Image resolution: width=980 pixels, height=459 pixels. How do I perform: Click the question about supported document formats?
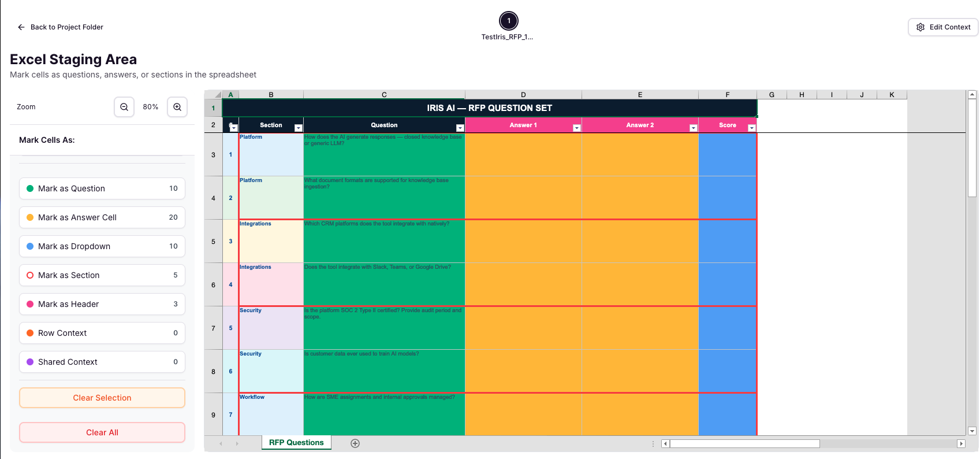[384, 198]
